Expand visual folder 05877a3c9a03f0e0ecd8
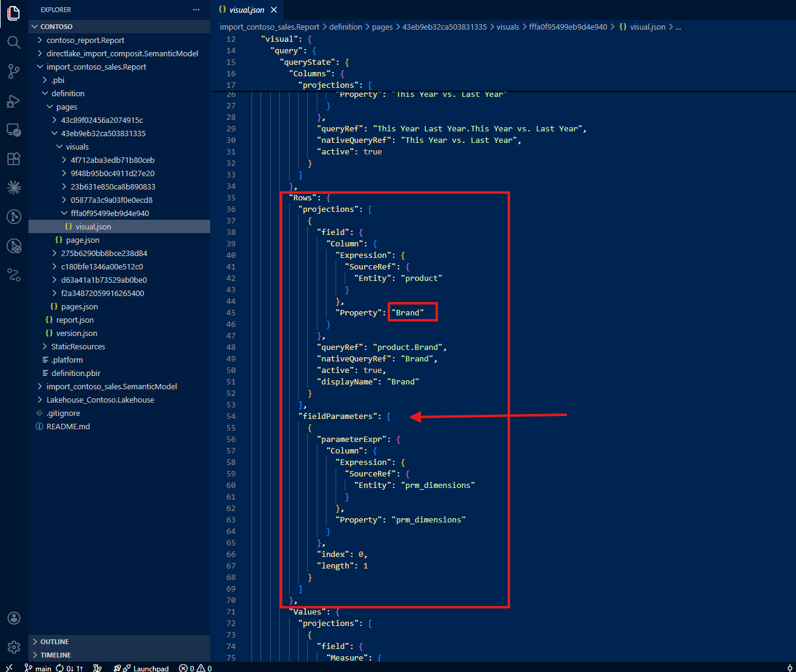 coord(119,200)
